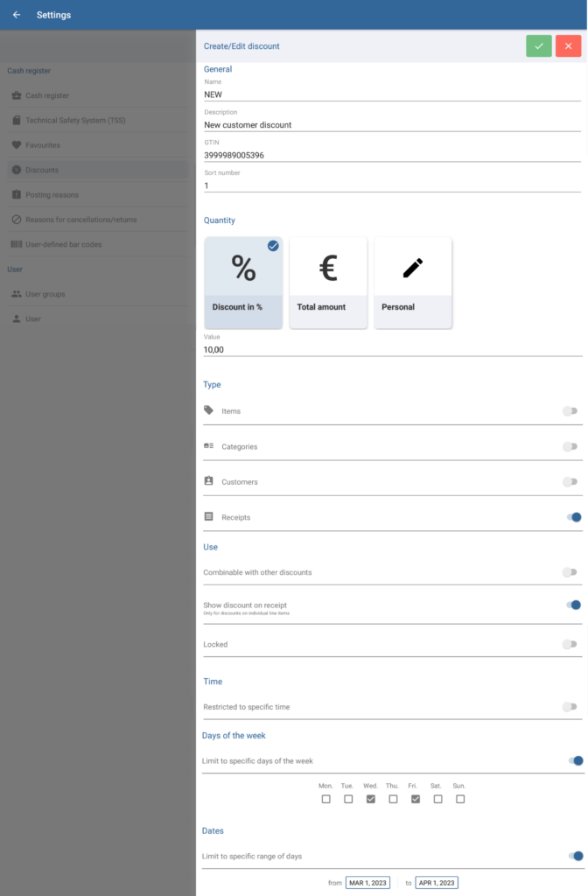Click the red X cancel button
Viewport: 588px width, 896px height.
point(568,46)
